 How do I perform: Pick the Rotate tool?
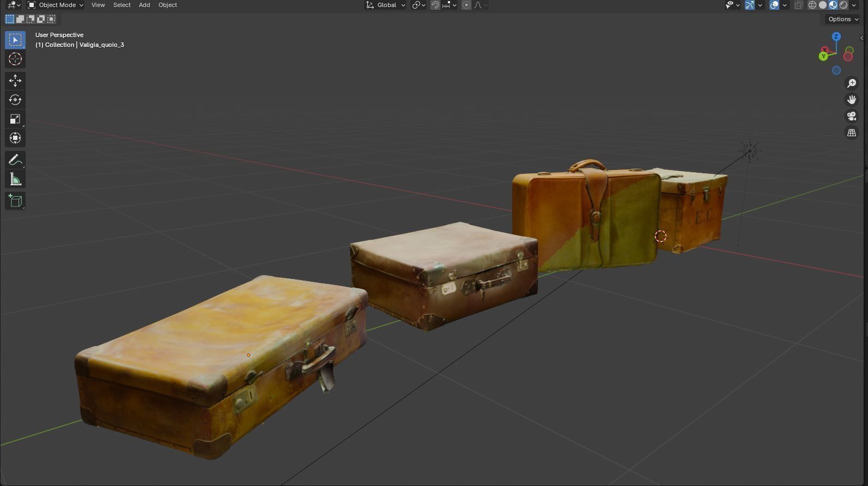(15, 100)
